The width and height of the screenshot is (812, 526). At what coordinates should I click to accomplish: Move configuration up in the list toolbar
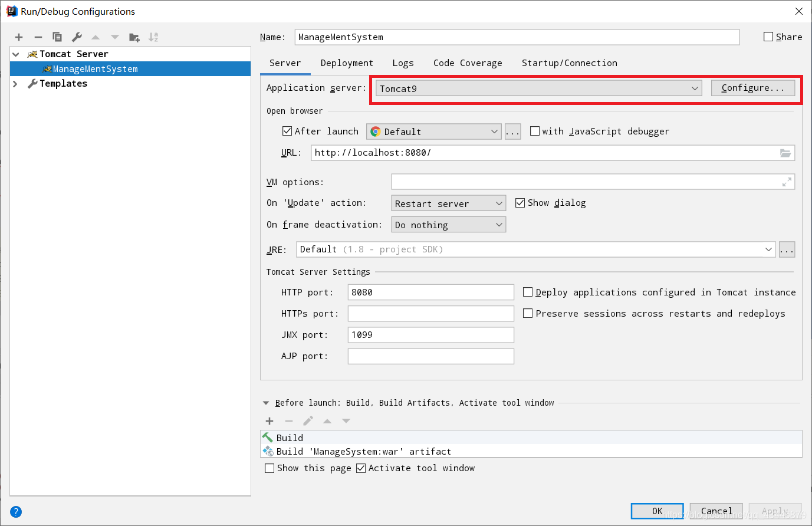96,37
